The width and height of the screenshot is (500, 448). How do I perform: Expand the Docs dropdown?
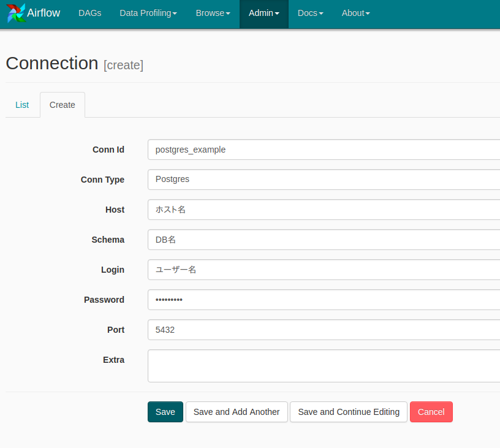coord(309,13)
